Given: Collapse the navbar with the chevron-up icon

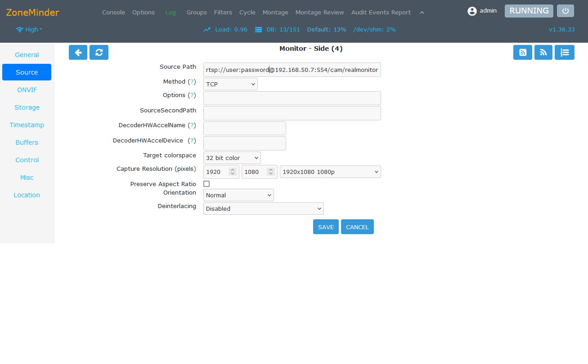Looking at the screenshot, I should 422,13.
